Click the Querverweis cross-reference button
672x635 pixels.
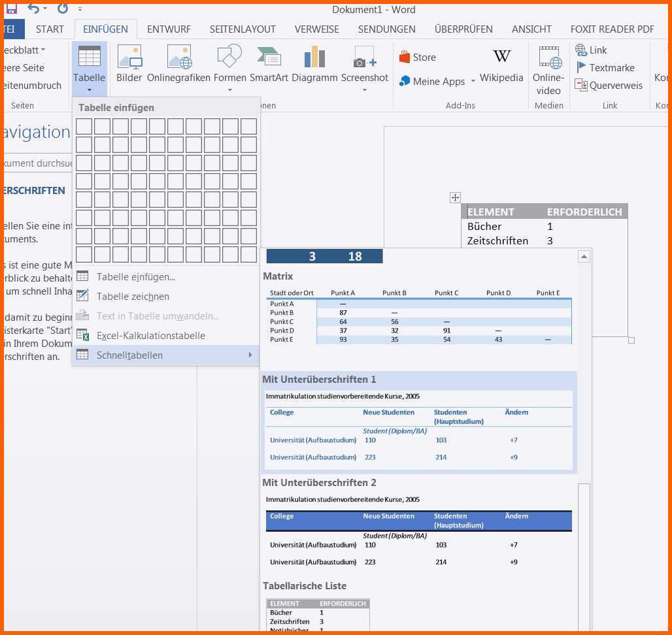[609, 86]
